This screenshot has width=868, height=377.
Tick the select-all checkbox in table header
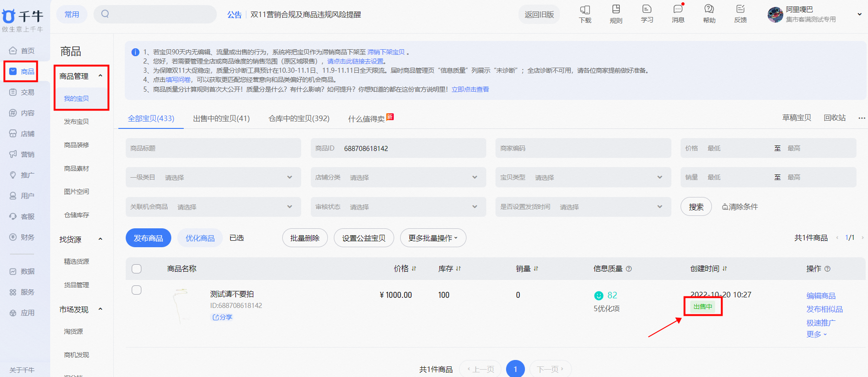click(137, 269)
